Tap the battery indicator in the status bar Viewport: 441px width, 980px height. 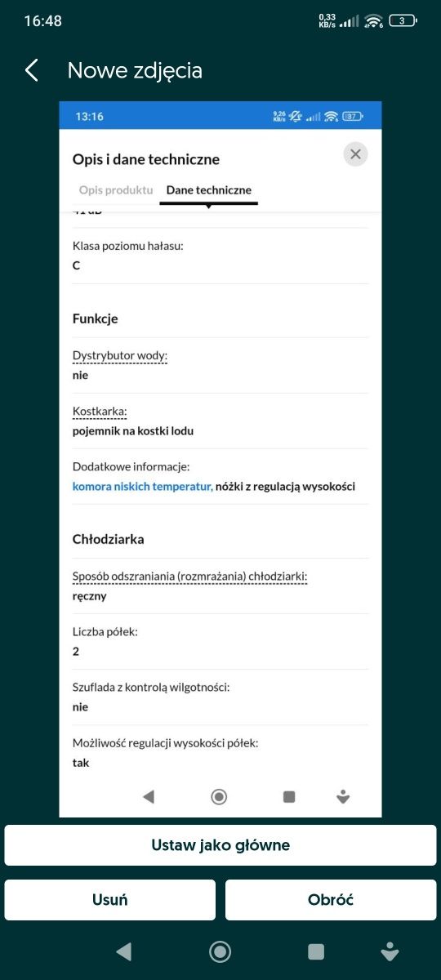click(402, 20)
